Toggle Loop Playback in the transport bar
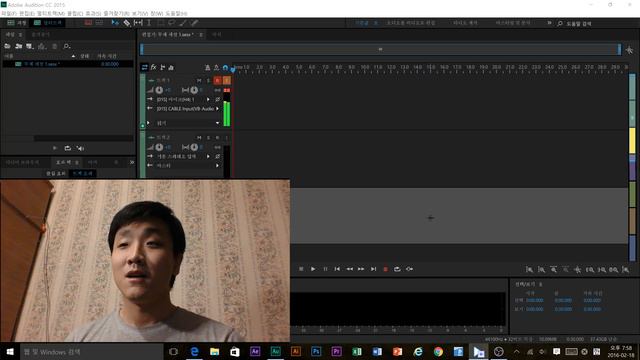The width and height of the screenshot is (640, 360). [x=397, y=269]
